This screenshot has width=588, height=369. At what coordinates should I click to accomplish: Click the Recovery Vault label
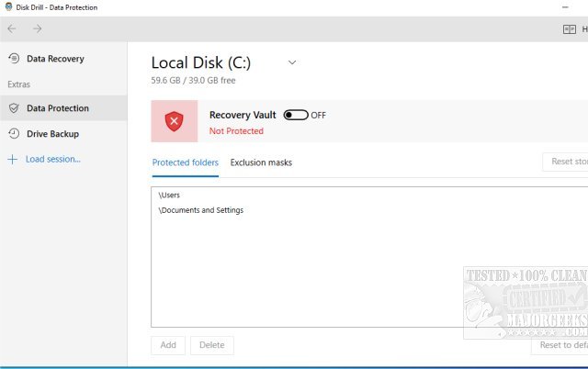coord(243,115)
